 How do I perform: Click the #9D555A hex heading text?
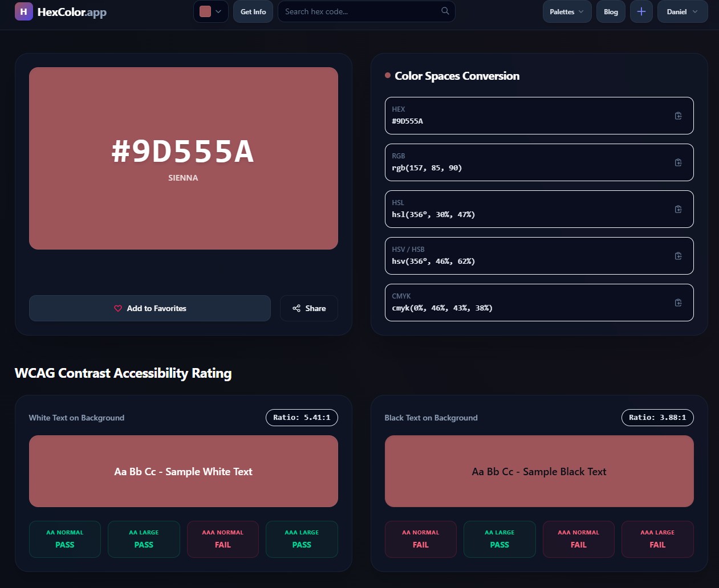coord(183,152)
